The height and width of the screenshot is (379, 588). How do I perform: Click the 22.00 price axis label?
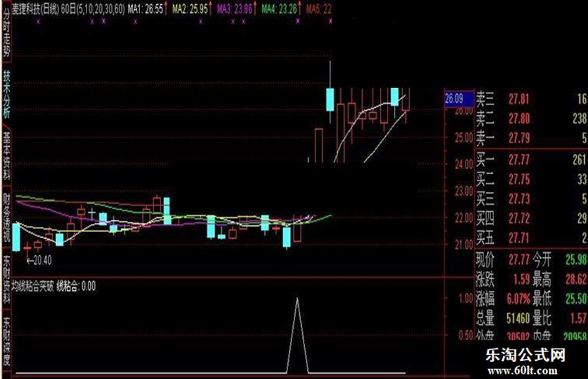pos(464,218)
